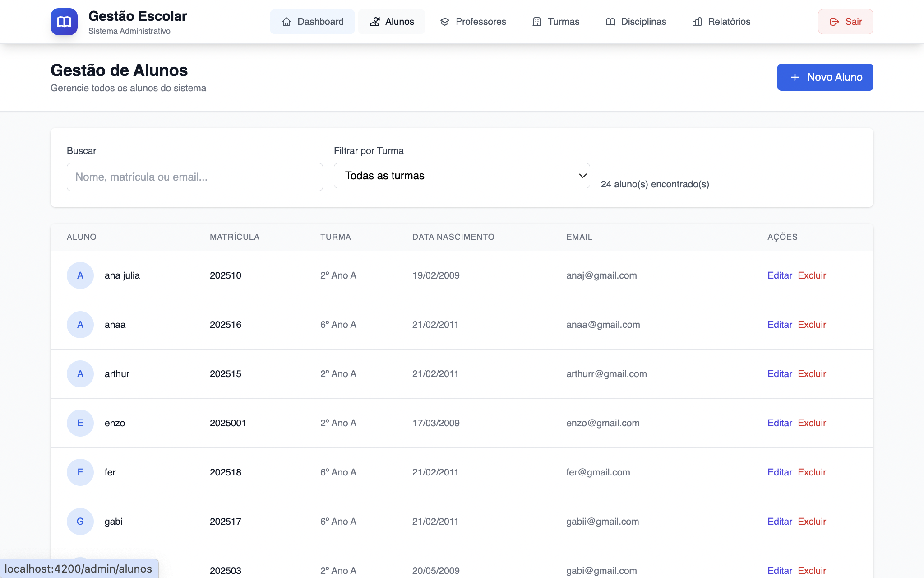Click Editar for student arthur

pyautogui.click(x=780, y=374)
